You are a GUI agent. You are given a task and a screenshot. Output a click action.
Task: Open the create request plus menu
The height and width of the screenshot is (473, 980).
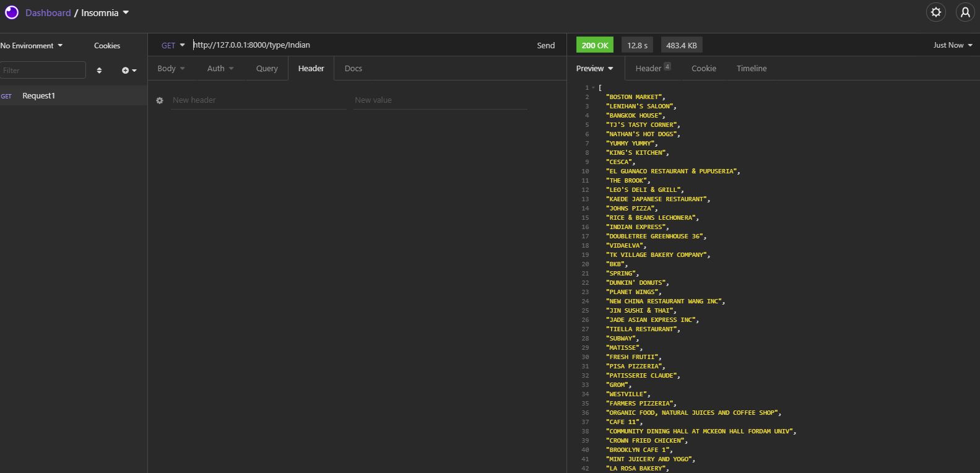[x=129, y=71]
